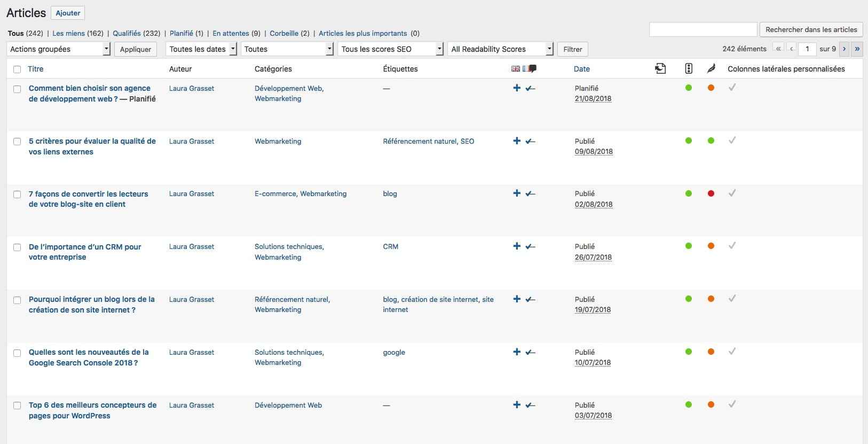Check the box for '5 critères pour évaluer'
Screen dimensions: 868x444
[x=17, y=142]
